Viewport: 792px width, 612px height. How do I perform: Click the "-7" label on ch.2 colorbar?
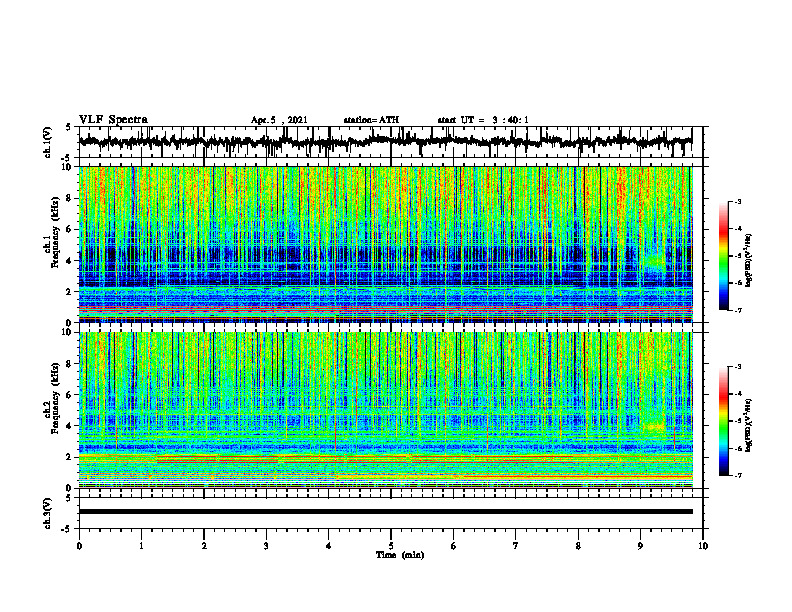coord(737,475)
